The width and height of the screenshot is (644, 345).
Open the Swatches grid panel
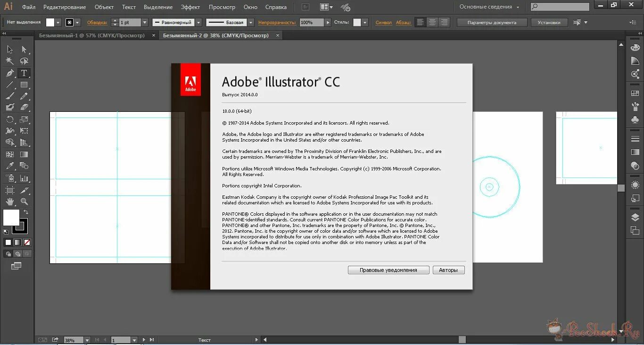pyautogui.click(x=635, y=93)
